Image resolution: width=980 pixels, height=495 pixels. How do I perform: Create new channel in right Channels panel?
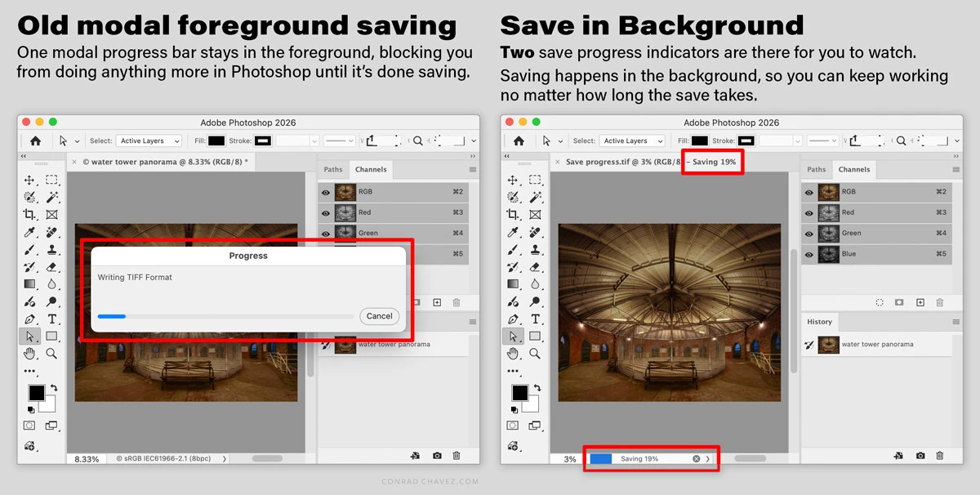[920, 302]
